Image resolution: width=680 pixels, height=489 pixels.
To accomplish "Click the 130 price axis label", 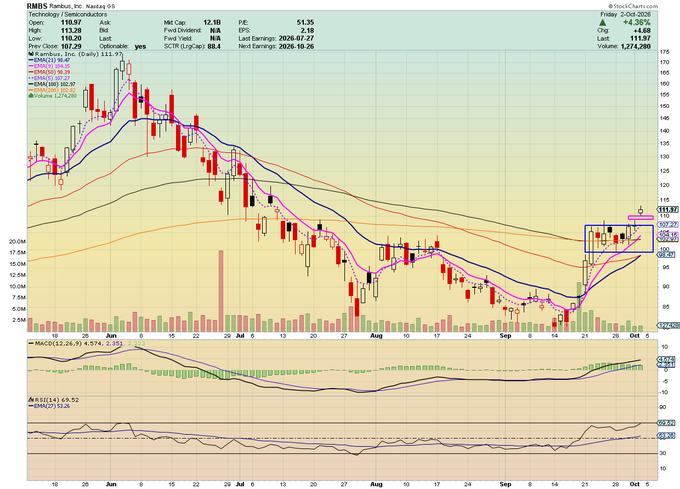I will [x=664, y=157].
